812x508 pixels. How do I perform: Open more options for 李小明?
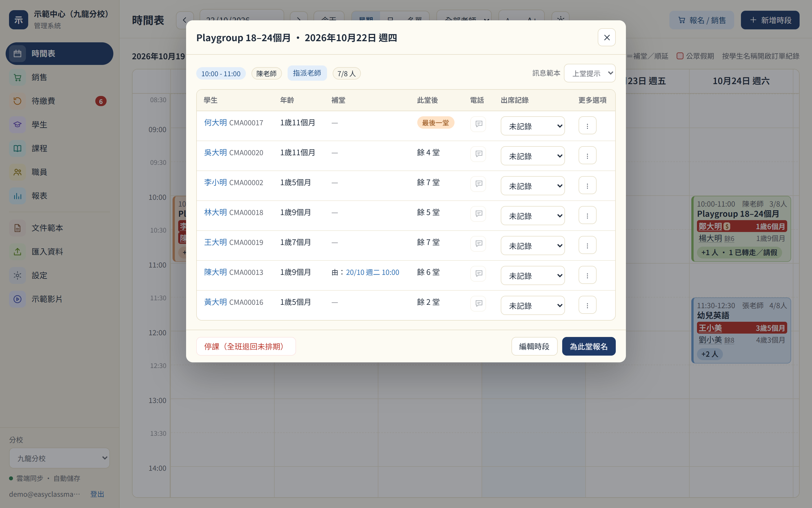coord(587,185)
